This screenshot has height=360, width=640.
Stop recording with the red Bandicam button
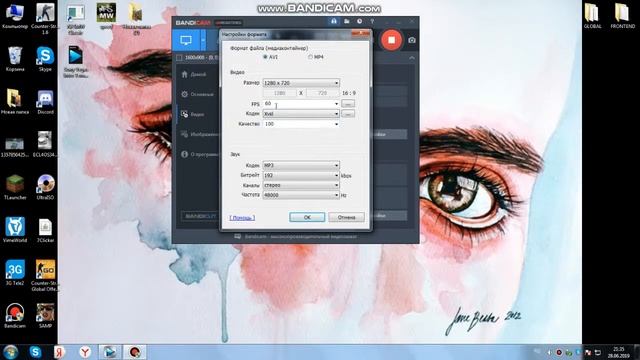pyautogui.click(x=391, y=40)
